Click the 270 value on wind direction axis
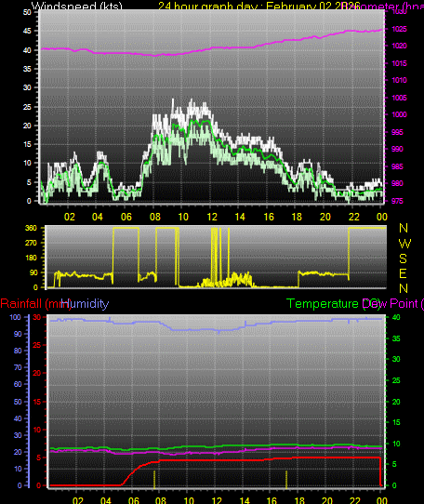This screenshot has width=424, height=504. point(32,243)
